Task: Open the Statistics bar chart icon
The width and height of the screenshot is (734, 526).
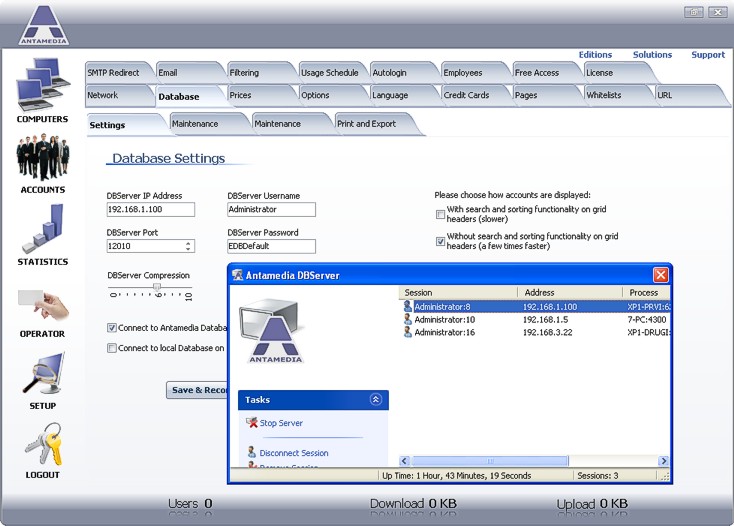Action: [x=43, y=228]
